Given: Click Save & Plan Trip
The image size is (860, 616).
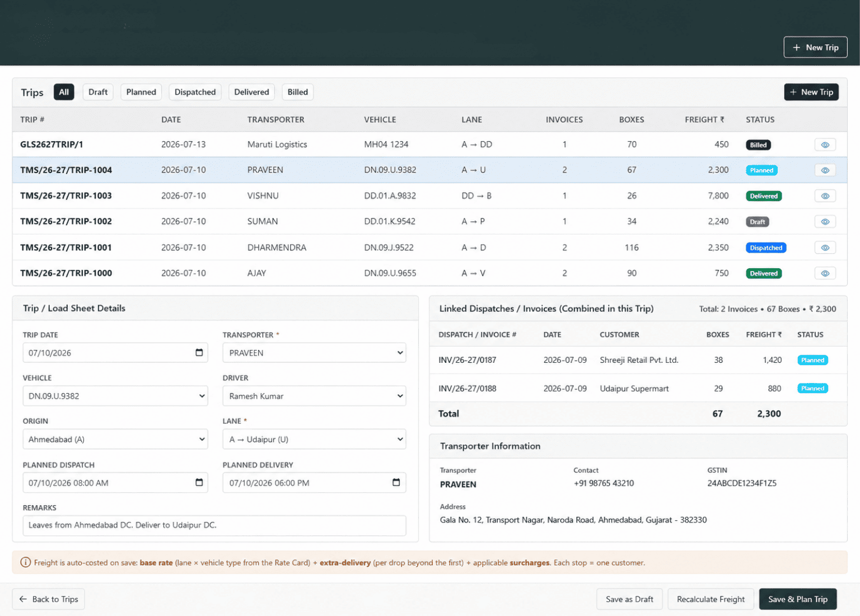Looking at the screenshot, I should (798, 599).
